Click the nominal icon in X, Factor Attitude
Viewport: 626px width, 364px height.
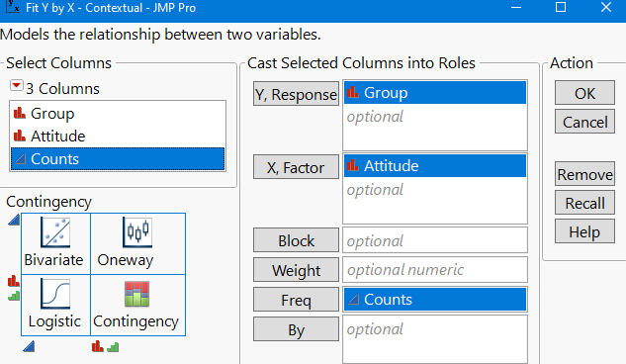[x=352, y=165]
